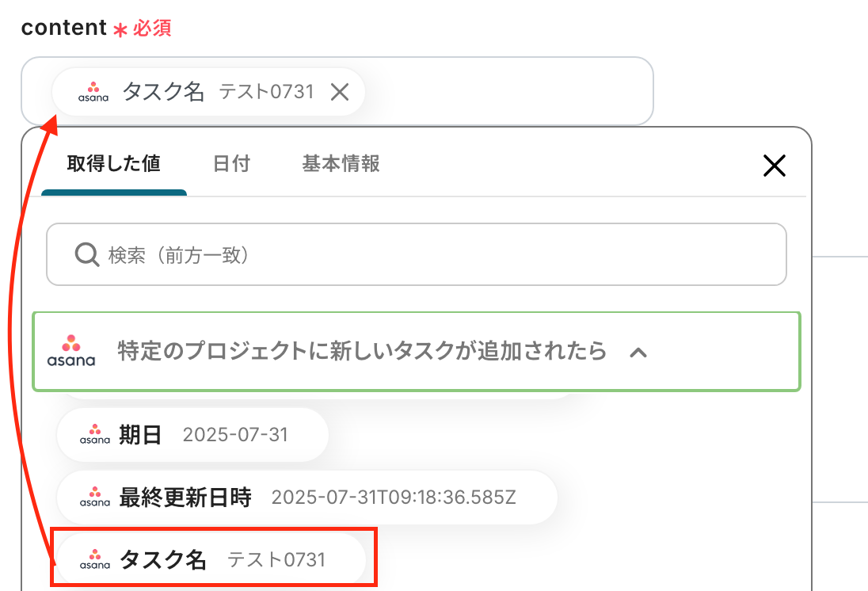Screen dimensions: 868x591
Task: Click Asana icon in the content field chip
Action: (93, 92)
